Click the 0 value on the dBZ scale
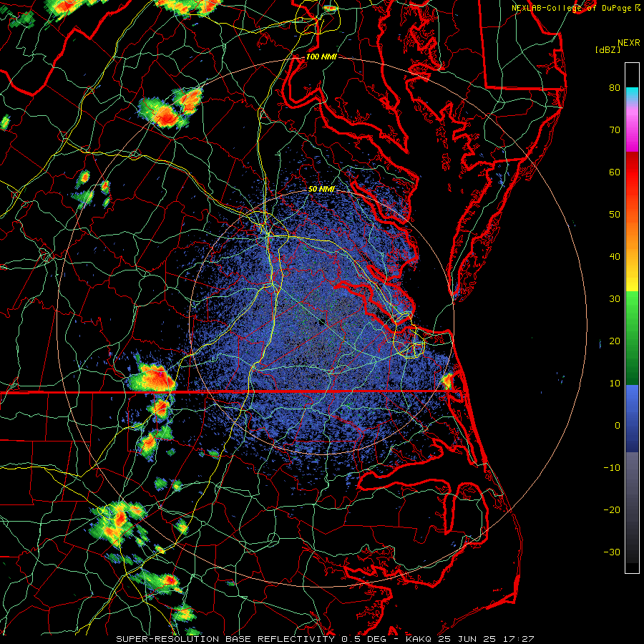 point(618,426)
